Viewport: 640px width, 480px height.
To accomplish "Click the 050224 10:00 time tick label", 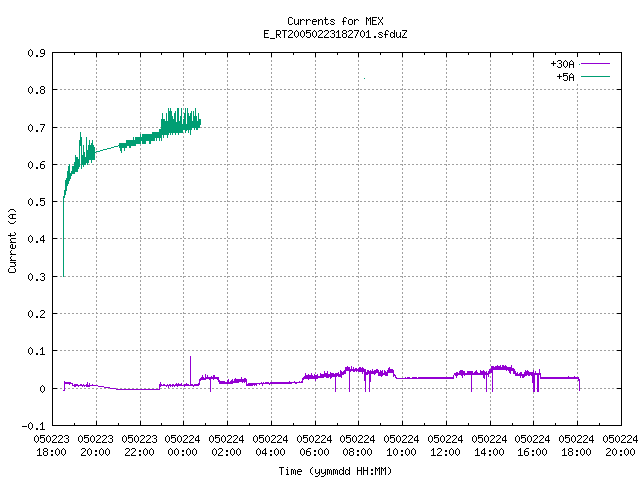I will click(402, 446).
